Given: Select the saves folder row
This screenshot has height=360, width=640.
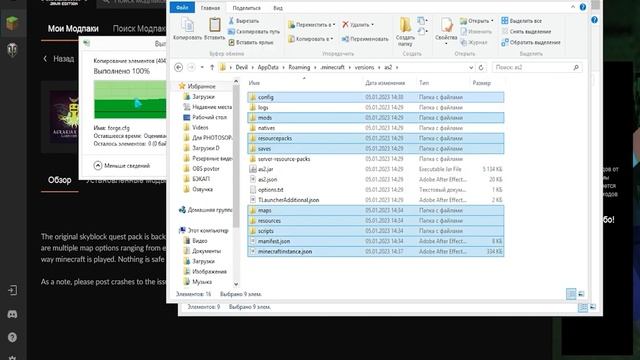Looking at the screenshot, I should 376,149.
